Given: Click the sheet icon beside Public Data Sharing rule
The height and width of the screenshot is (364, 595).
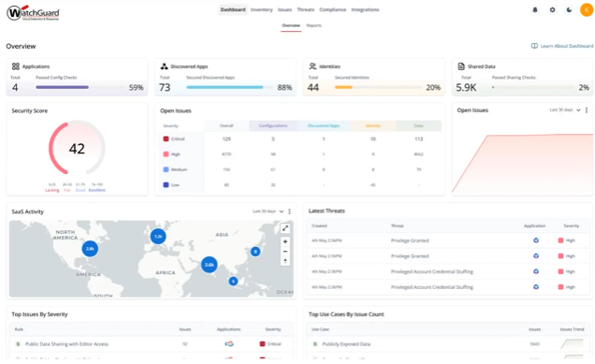Looking at the screenshot, I should click(18, 344).
